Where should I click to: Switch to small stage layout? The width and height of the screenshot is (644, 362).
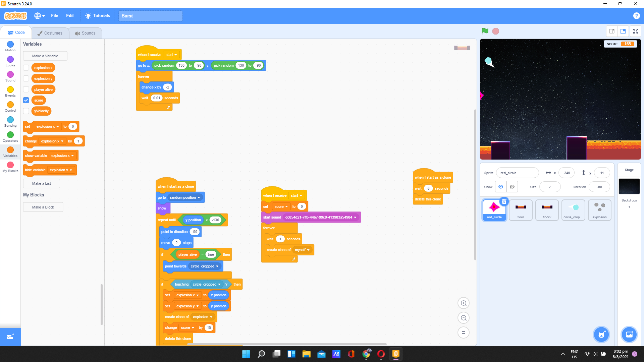(x=612, y=31)
